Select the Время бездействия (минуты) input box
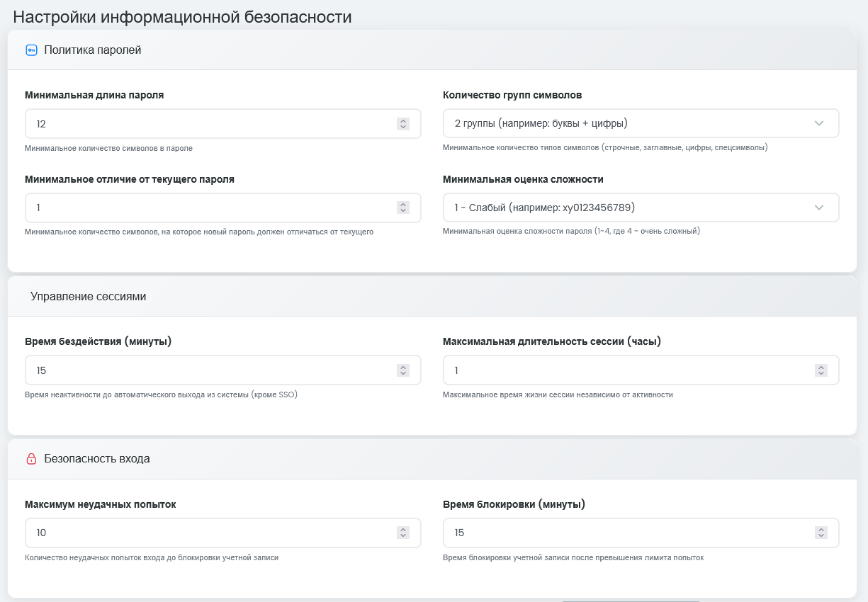 (222, 370)
